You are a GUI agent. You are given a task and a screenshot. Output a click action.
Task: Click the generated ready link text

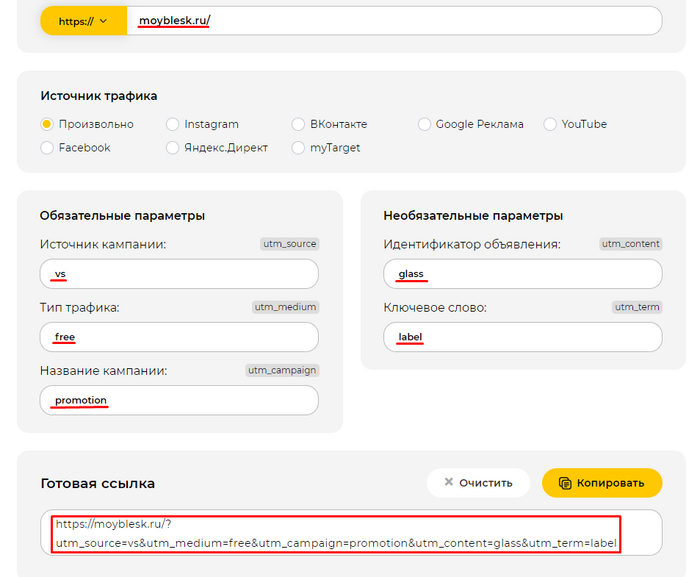(x=336, y=534)
